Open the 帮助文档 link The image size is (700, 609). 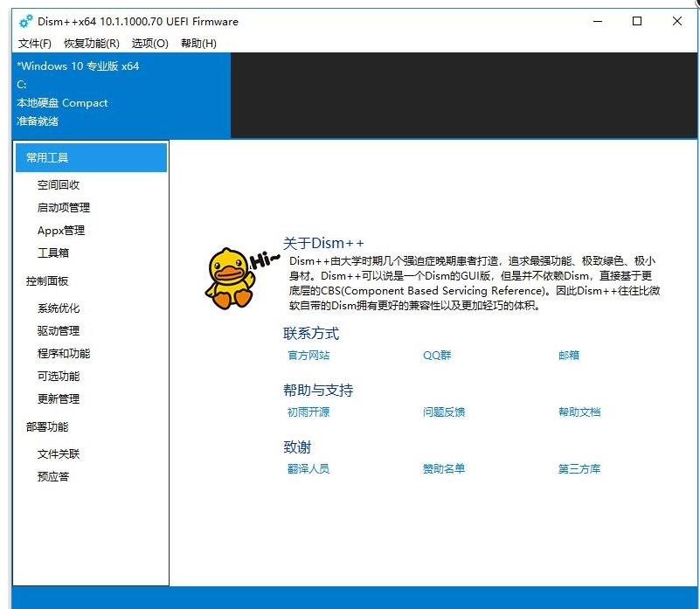pyautogui.click(x=579, y=412)
